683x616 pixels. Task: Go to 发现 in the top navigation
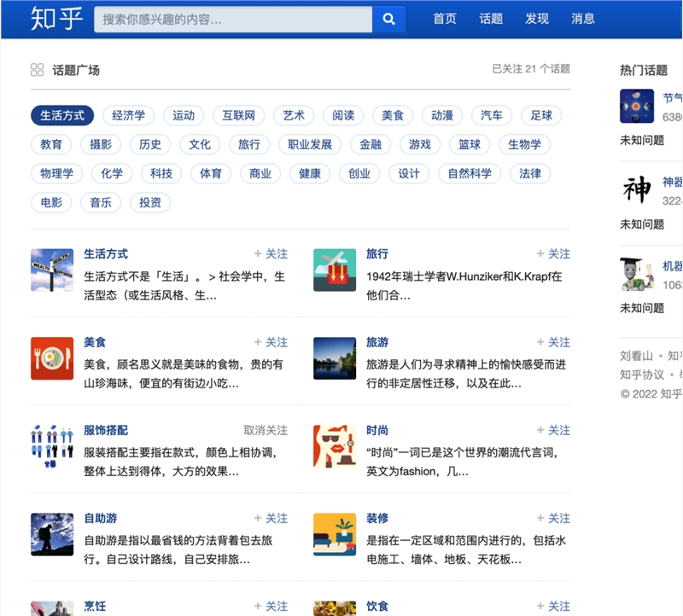pyautogui.click(x=536, y=19)
